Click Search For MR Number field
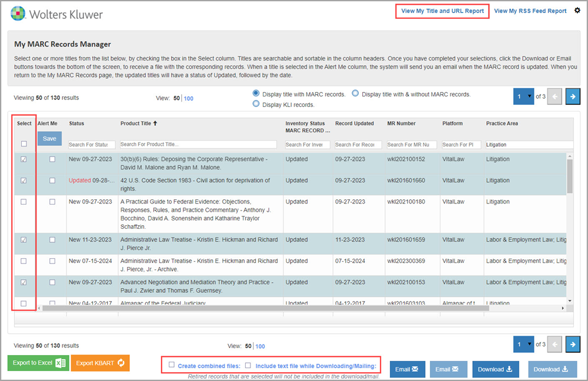The width and height of the screenshot is (588, 381). (412, 145)
